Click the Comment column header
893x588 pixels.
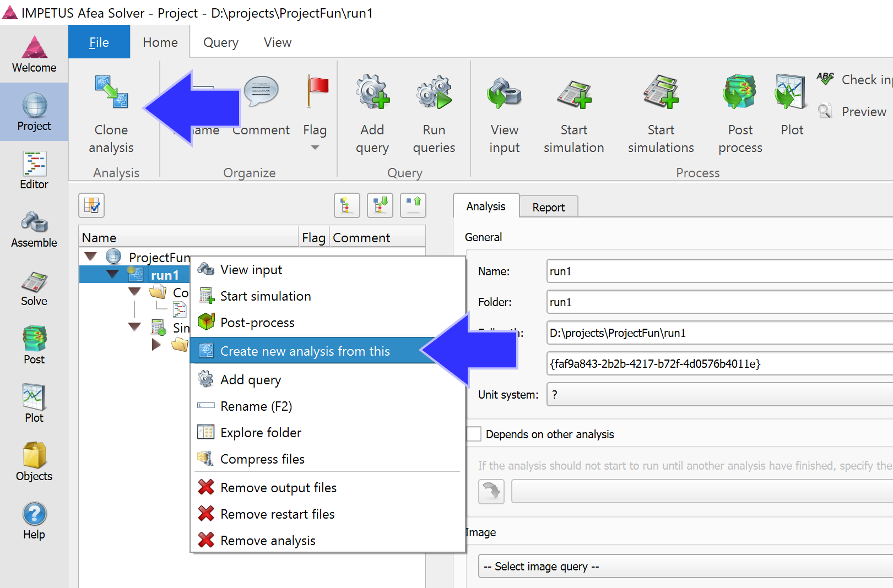(x=377, y=237)
